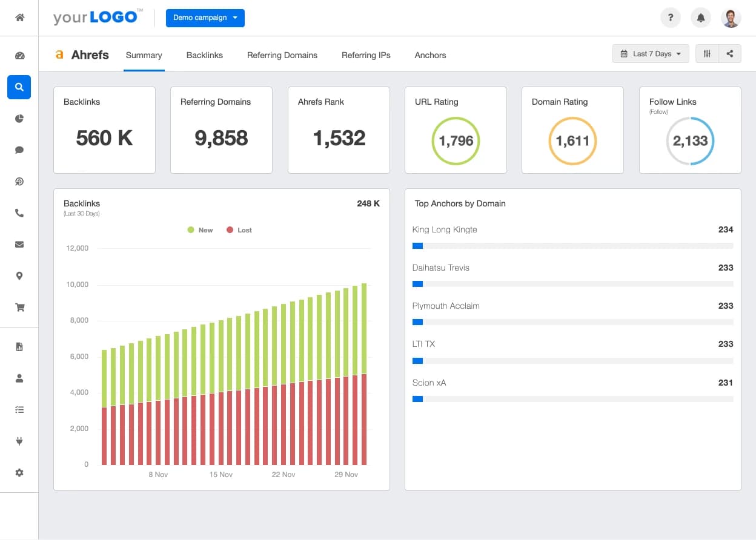Hide New backlinks by clicking its green legend dot

click(x=190, y=230)
